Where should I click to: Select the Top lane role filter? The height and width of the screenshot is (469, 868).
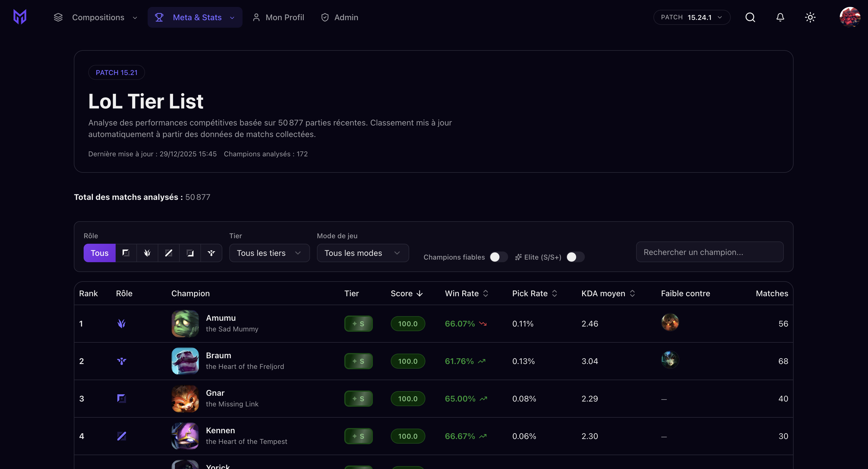[x=125, y=253]
